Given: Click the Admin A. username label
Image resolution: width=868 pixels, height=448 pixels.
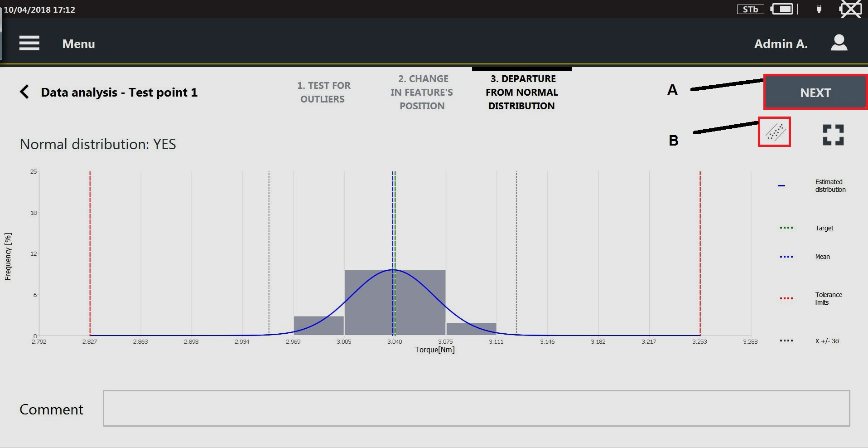Looking at the screenshot, I should [x=781, y=44].
